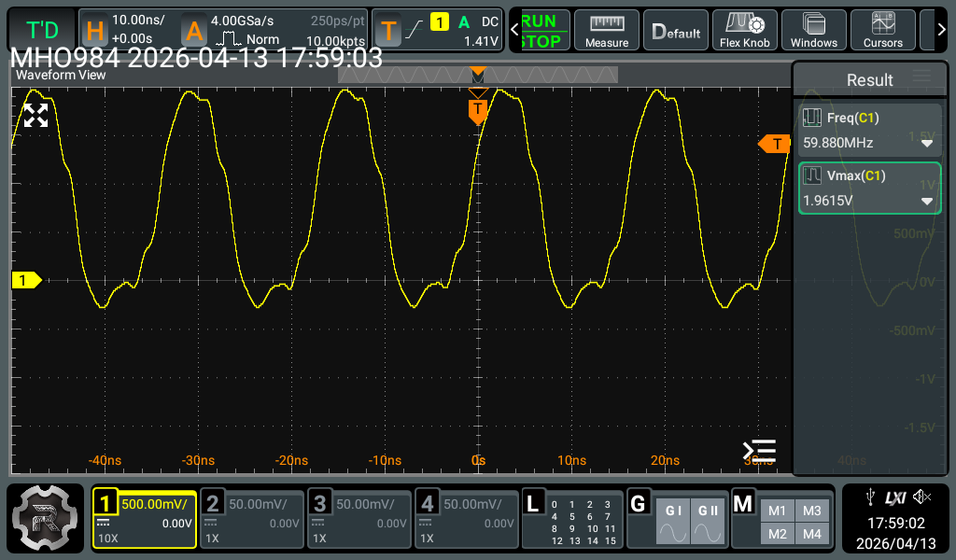Open the Measure tool

(x=606, y=30)
